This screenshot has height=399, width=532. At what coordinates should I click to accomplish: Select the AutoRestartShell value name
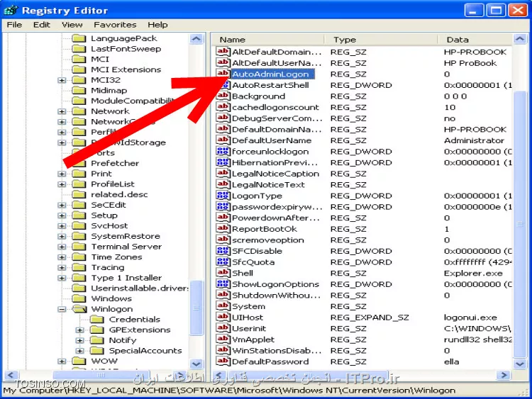point(270,85)
